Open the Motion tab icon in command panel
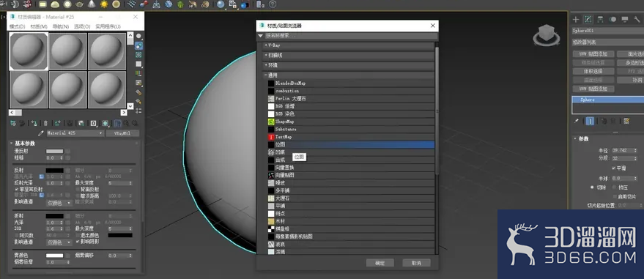Image resolution: width=644 pixels, height=279 pixels. (x=612, y=19)
